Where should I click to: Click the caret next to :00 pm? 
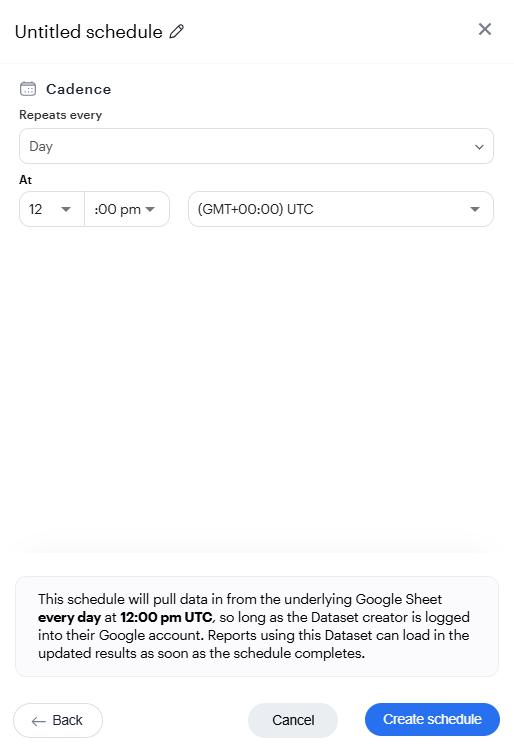click(x=150, y=209)
